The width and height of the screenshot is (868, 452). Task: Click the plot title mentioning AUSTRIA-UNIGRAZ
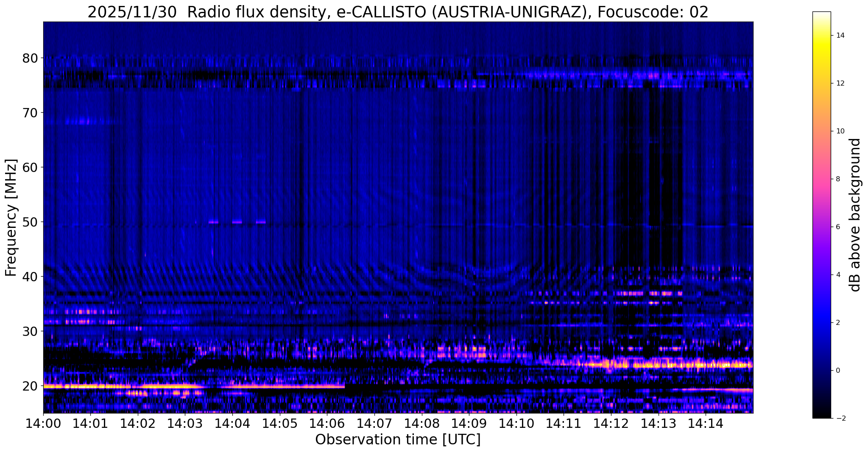398,12
